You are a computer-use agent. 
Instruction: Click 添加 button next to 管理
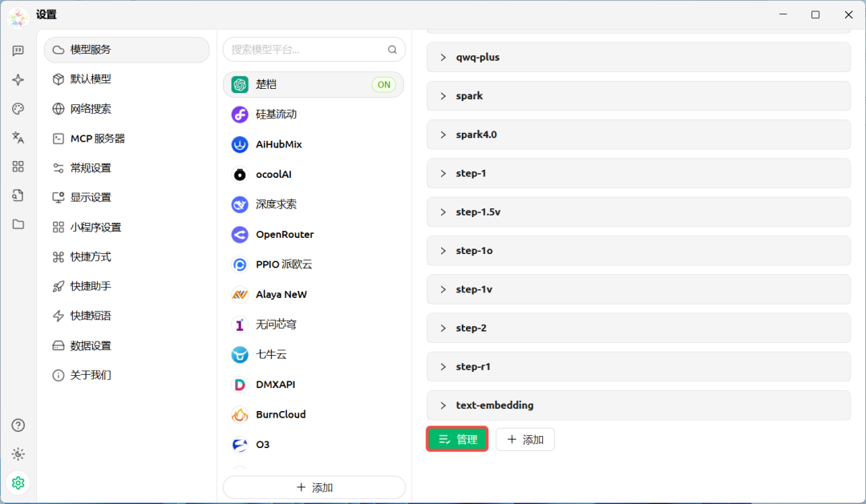[525, 439]
